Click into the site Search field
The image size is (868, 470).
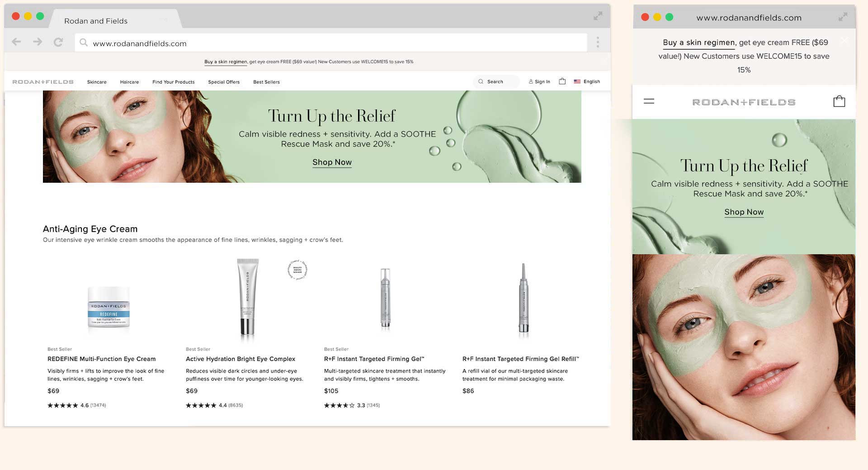(497, 82)
